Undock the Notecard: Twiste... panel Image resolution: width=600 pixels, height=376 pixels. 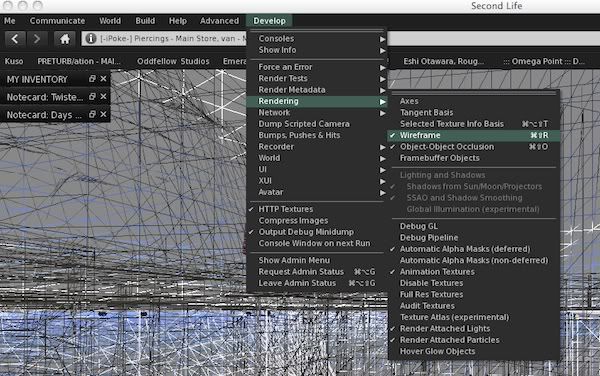tap(92, 96)
